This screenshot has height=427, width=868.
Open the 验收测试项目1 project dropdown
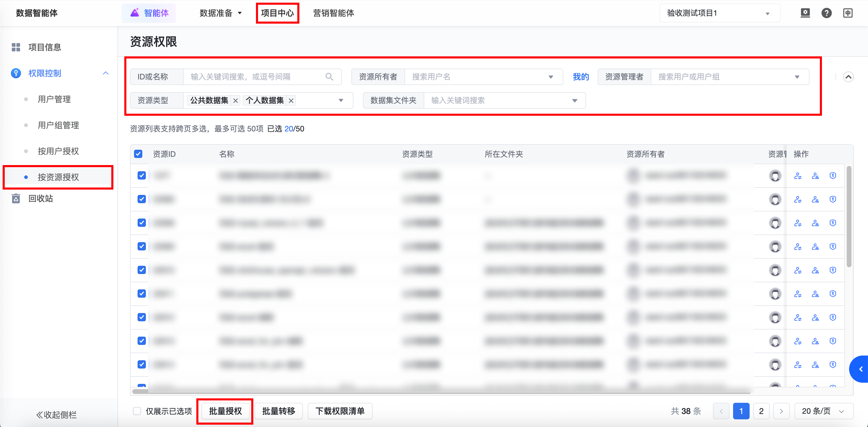pos(719,13)
